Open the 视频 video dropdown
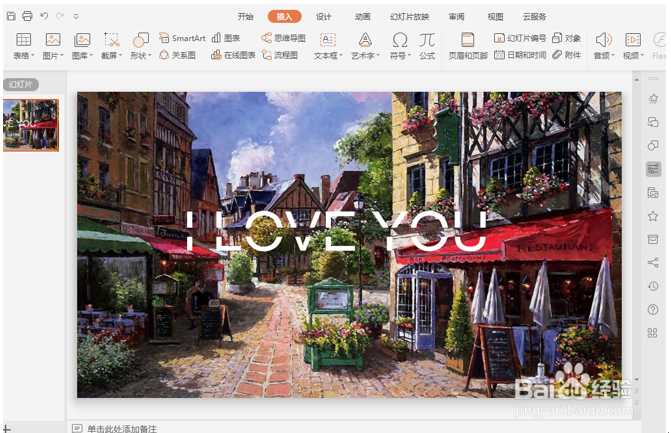 pos(633,46)
